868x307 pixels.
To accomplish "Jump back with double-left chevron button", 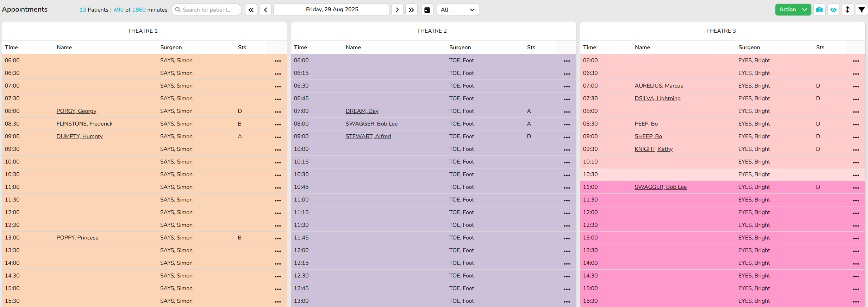I will click(x=251, y=10).
